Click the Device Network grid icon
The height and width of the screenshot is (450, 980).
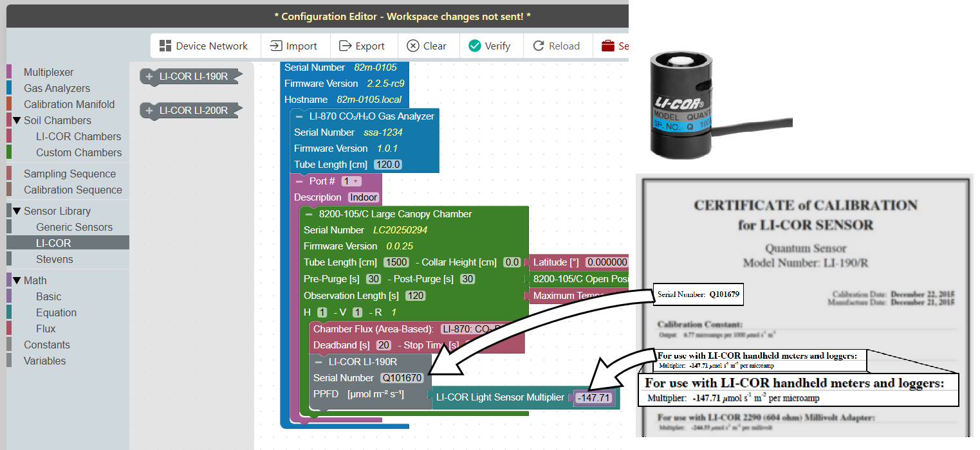pyautogui.click(x=165, y=46)
